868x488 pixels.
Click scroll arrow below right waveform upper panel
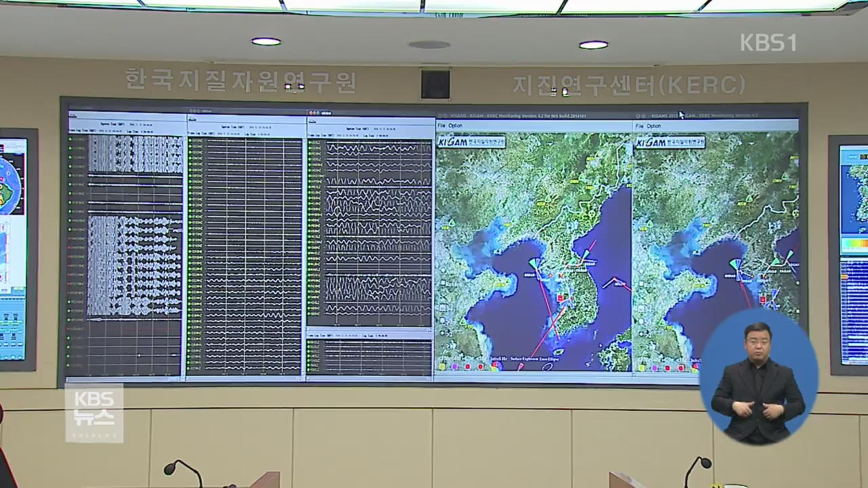click(x=430, y=330)
